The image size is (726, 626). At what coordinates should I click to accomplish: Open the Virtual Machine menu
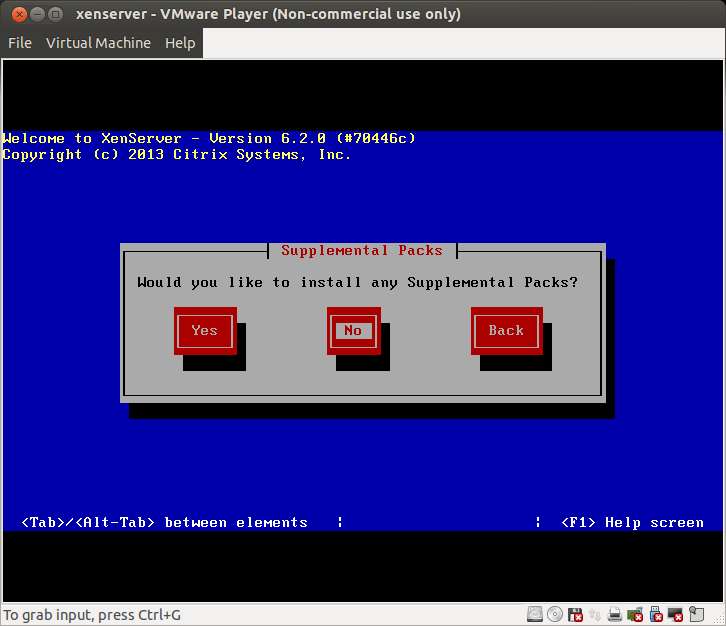98,43
